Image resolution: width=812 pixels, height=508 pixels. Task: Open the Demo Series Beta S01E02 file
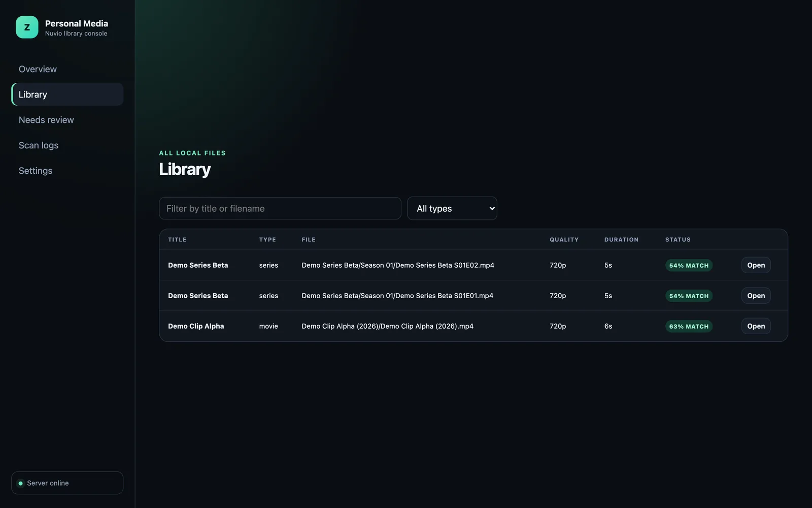(756, 265)
